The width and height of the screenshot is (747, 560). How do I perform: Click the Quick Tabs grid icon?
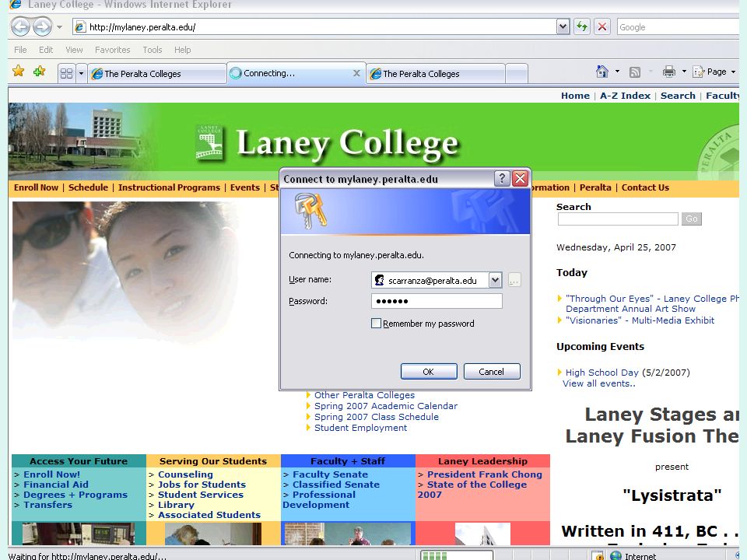pyautogui.click(x=66, y=73)
